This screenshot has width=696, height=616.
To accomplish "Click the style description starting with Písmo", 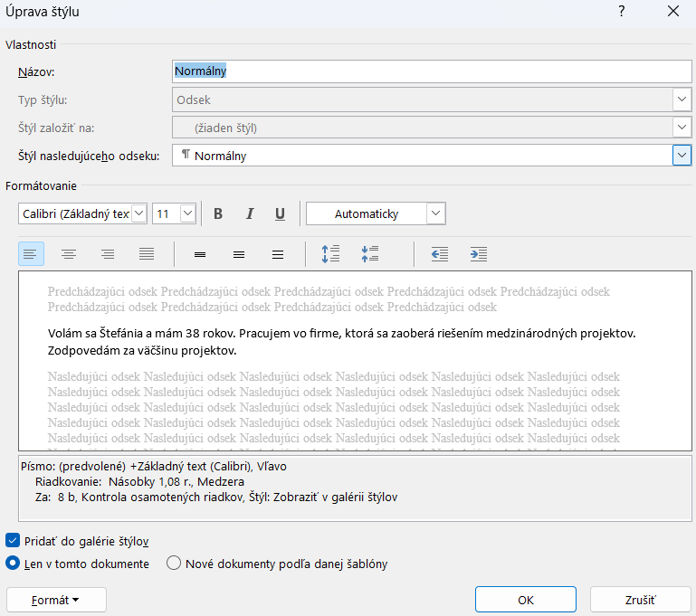I will tap(154, 467).
